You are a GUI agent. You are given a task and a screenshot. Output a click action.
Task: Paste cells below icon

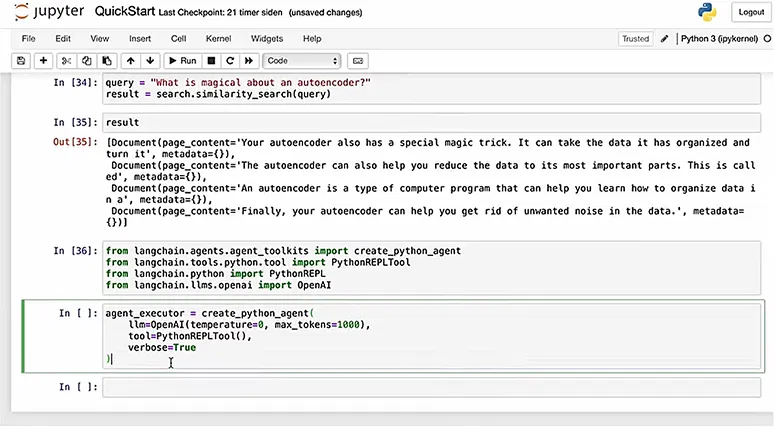107,61
